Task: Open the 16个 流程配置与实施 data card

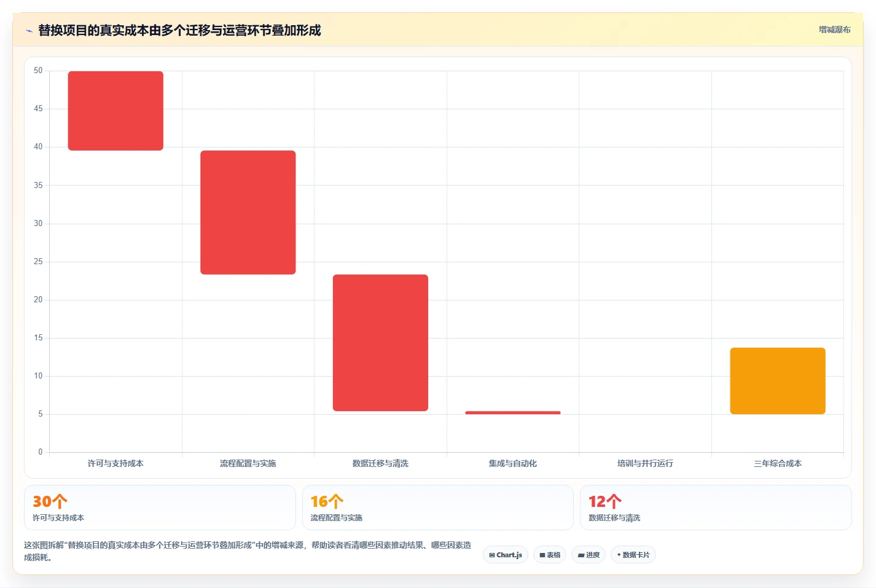Action: coord(437,508)
